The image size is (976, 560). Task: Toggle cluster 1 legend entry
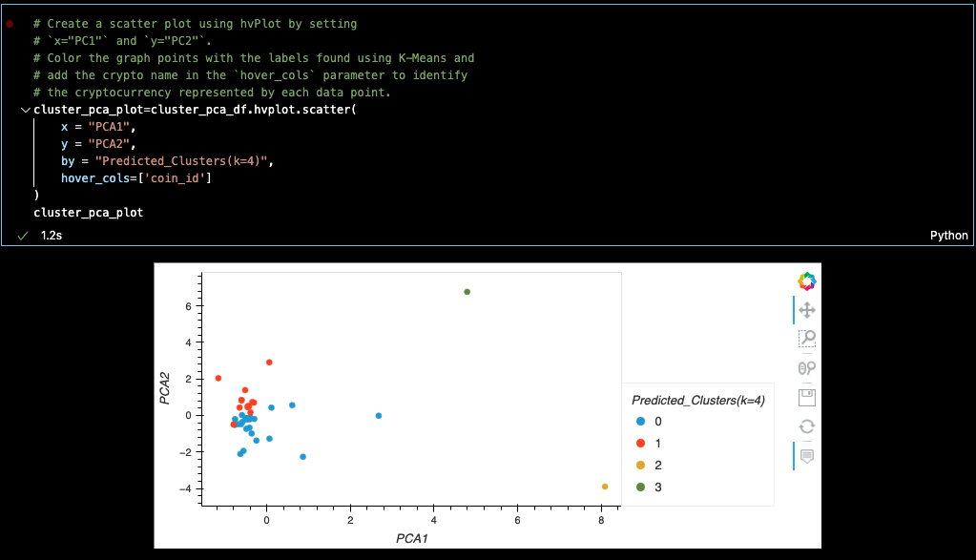[658, 443]
